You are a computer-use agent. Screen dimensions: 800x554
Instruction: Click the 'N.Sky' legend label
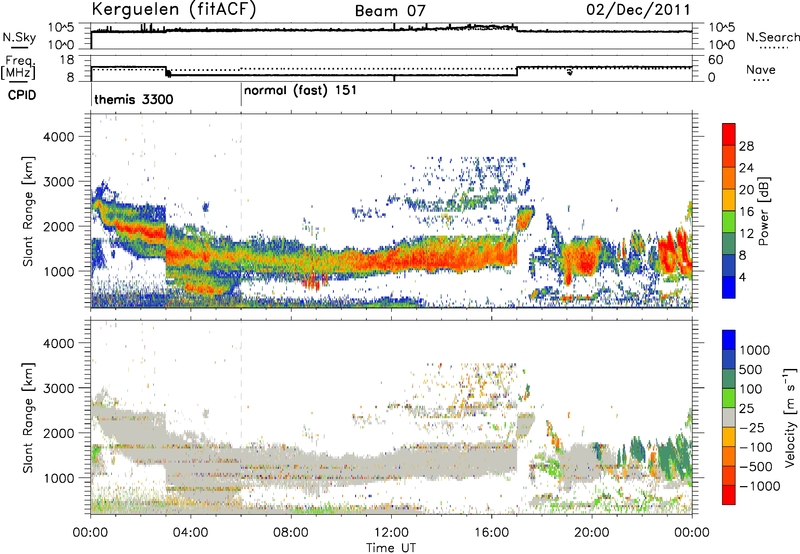(19, 38)
